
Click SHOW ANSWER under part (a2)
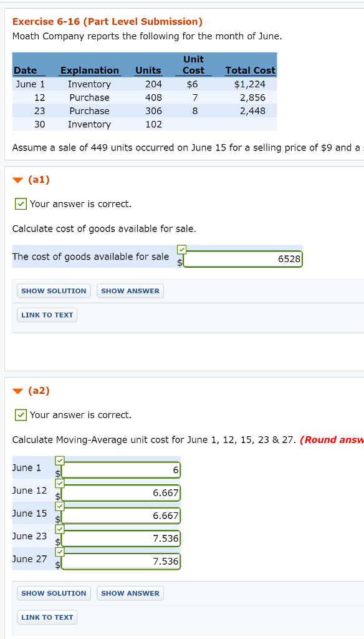(130, 593)
